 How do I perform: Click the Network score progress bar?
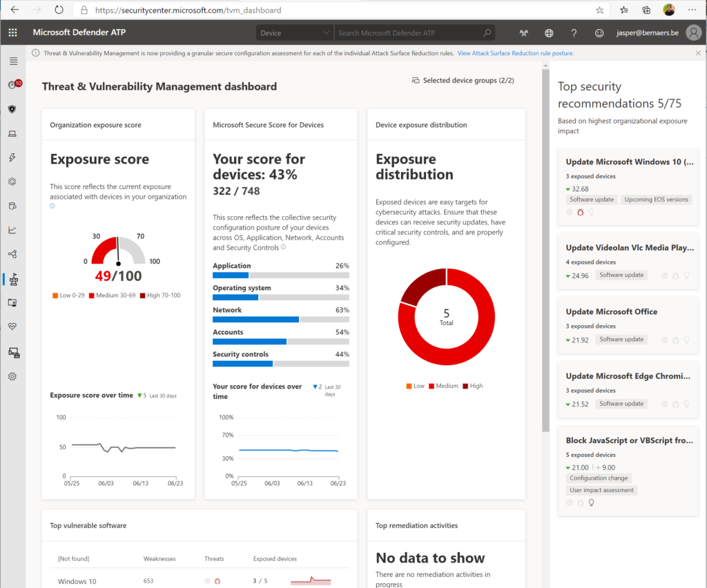tap(281, 320)
